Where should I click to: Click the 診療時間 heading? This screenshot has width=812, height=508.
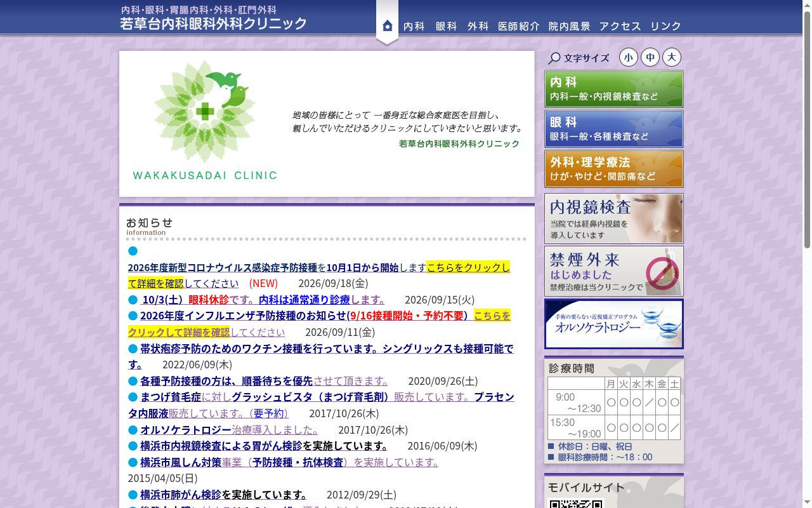[572, 368]
